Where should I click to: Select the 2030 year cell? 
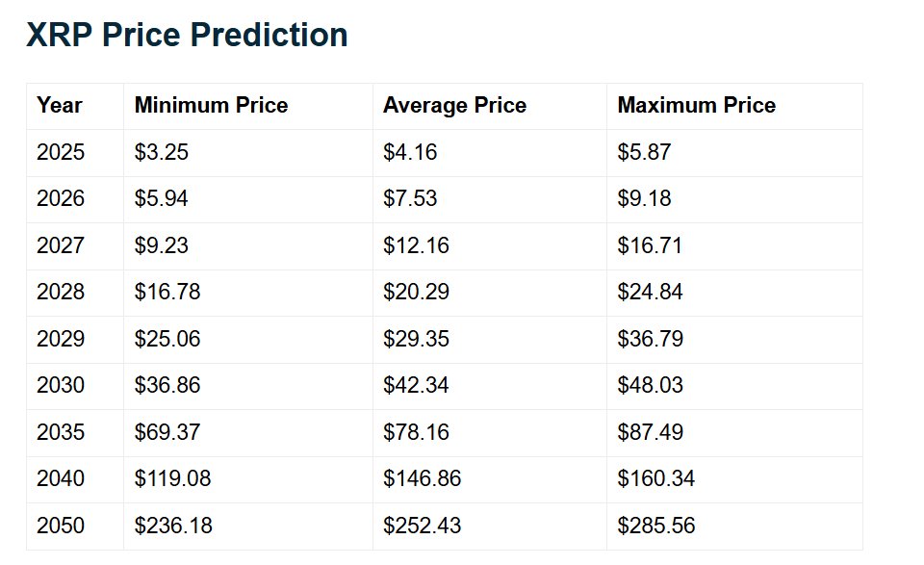pos(61,385)
